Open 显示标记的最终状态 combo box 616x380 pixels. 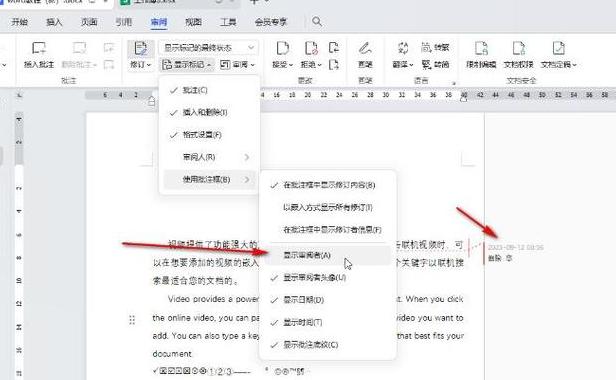(x=209, y=48)
